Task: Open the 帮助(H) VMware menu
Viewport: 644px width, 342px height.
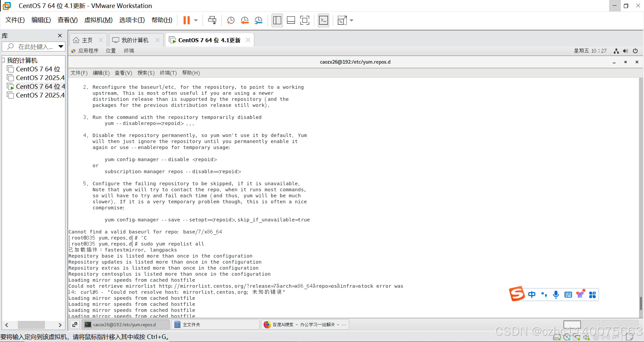Action: coord(162,20)
